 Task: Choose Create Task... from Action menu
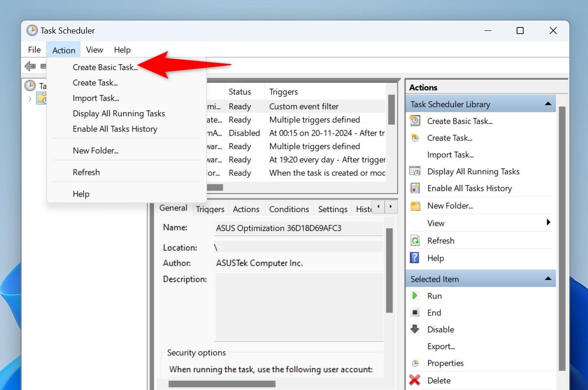[x=95, y=82]
